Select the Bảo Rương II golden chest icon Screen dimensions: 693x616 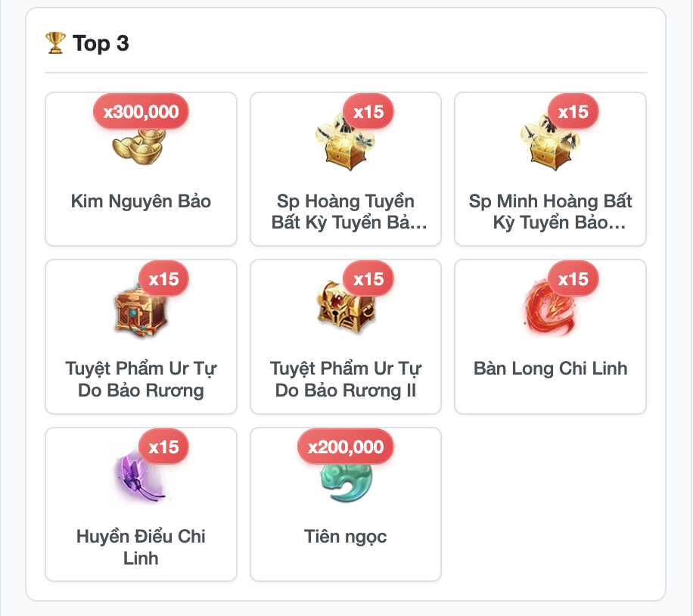(x=346, y=308)
